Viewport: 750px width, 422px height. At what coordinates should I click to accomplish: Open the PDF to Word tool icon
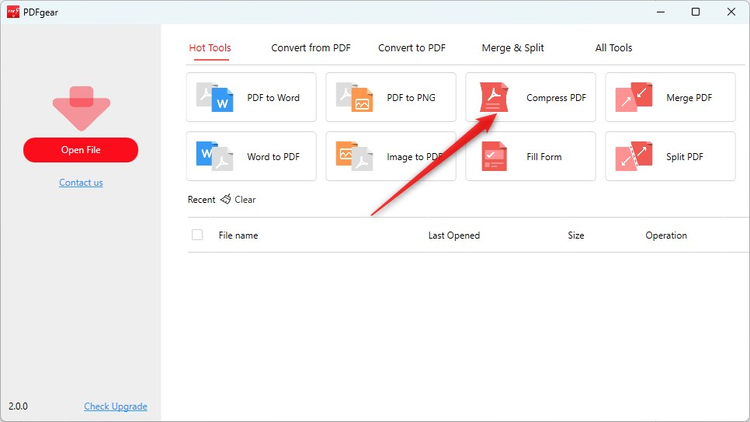215,97
